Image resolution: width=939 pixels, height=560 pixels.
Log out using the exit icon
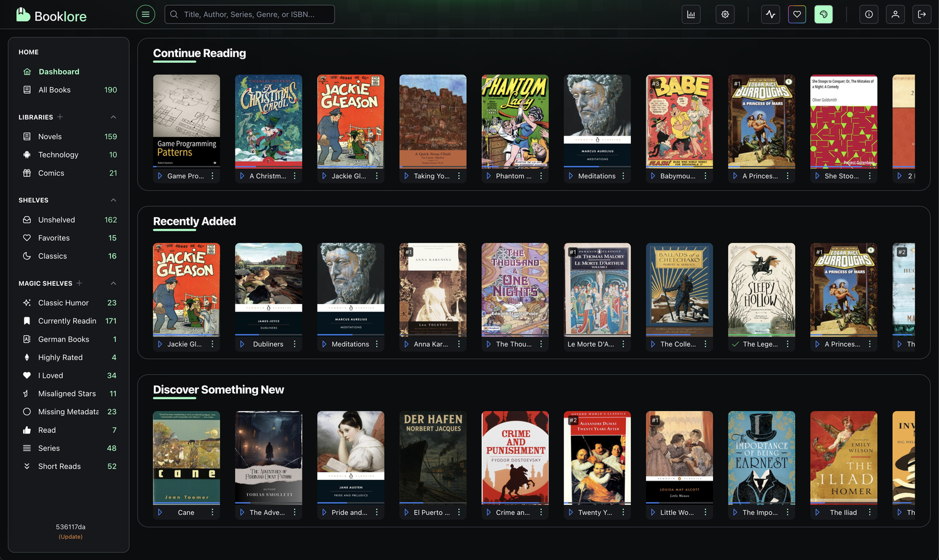click(x=921, y=14)
